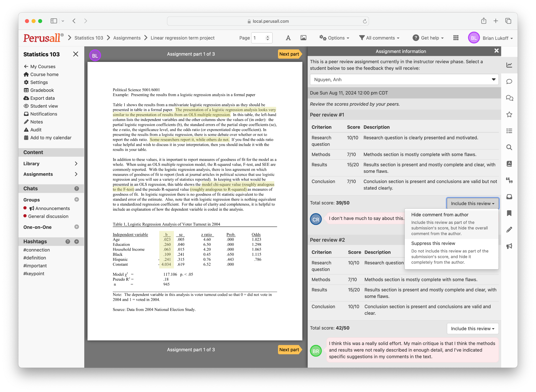Click the Next part button

(289, 54)
